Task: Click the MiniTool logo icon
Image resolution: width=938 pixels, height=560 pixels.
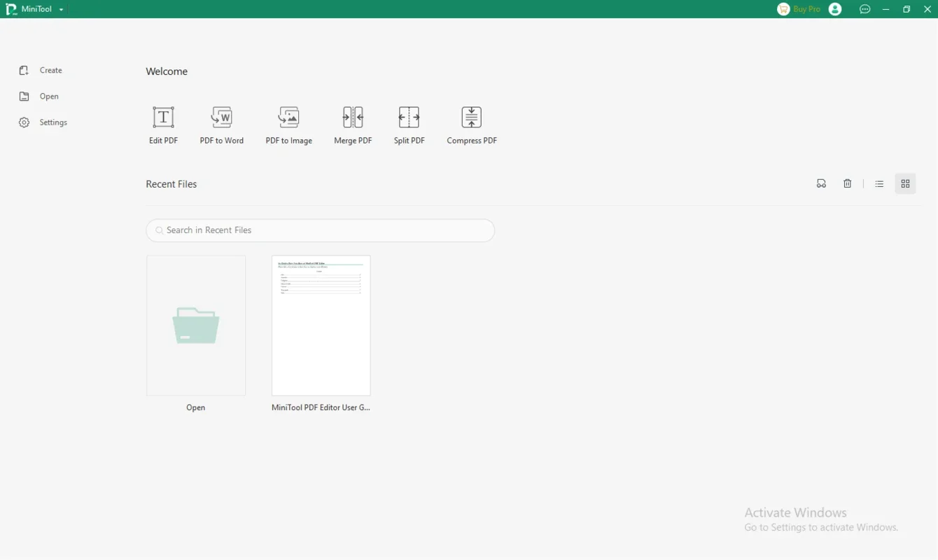Action: tap(11, 9)
